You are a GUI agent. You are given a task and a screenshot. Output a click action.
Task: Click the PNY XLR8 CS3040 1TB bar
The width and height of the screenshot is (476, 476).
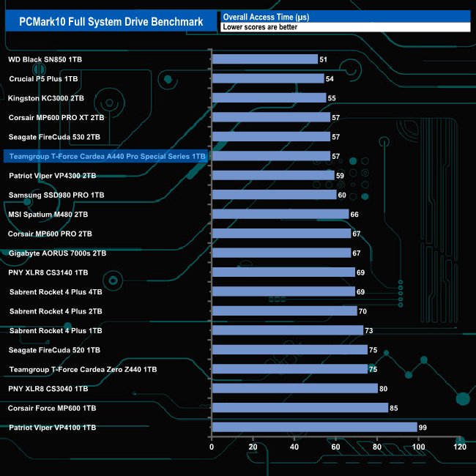[x=295, y=388]
